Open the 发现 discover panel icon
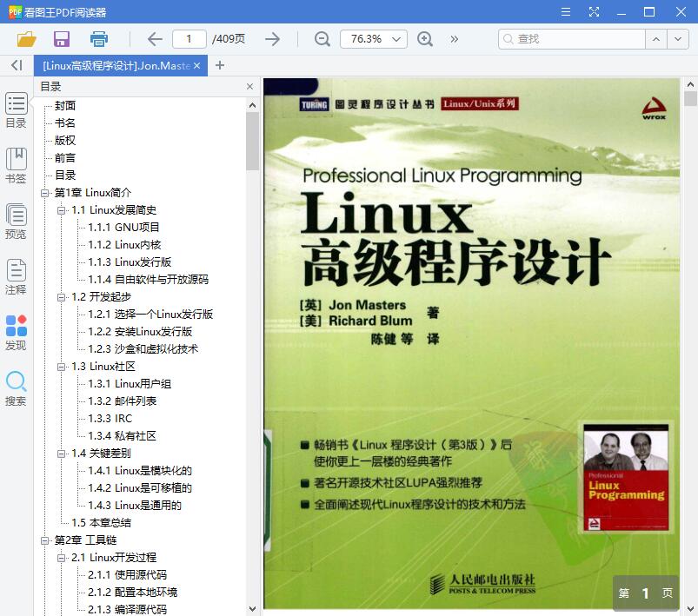The height and width of the screenshot is (616, 698). (x=16, y=333)
